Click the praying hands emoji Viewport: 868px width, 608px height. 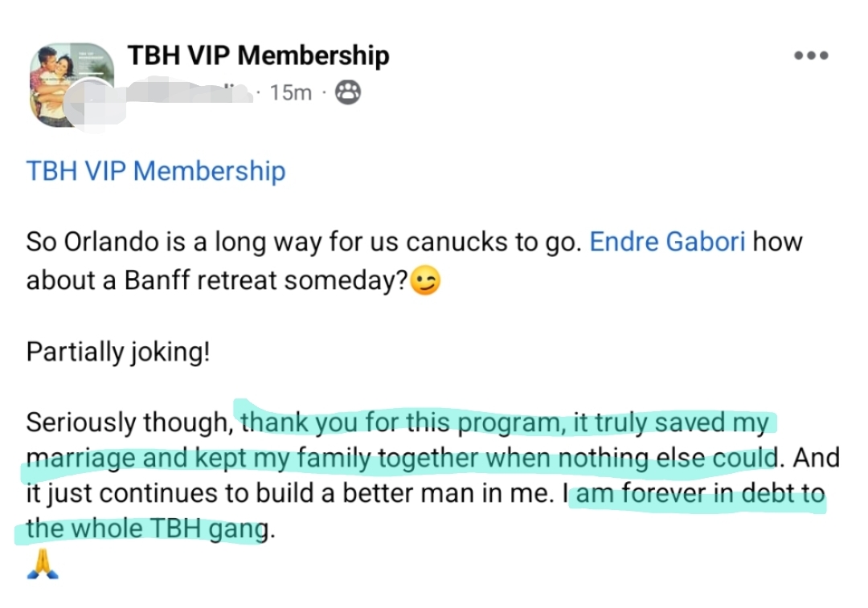[x=43, y=565]
